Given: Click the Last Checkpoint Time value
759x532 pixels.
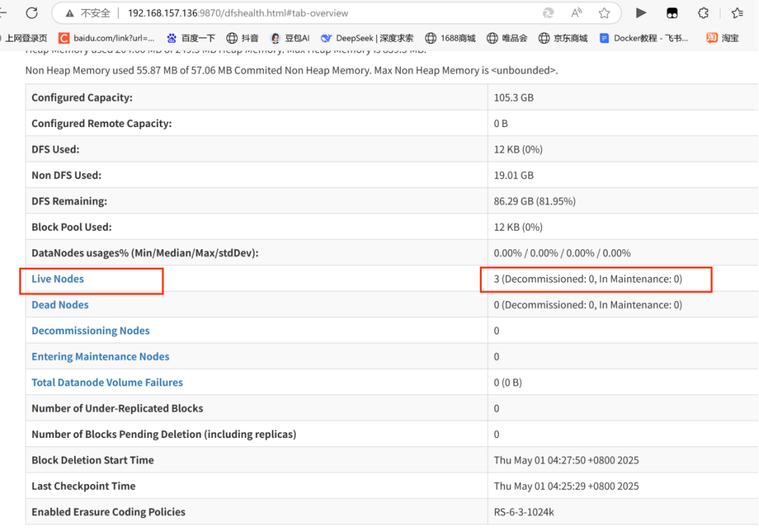Looking at the screenshot, I should pos(566,486).
